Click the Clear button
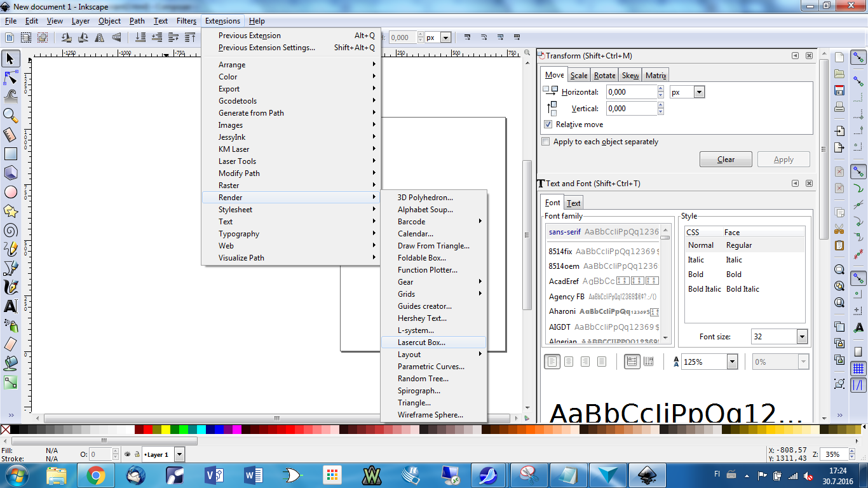The height and width of the screenshot is (488, 868). click(726, 159)
